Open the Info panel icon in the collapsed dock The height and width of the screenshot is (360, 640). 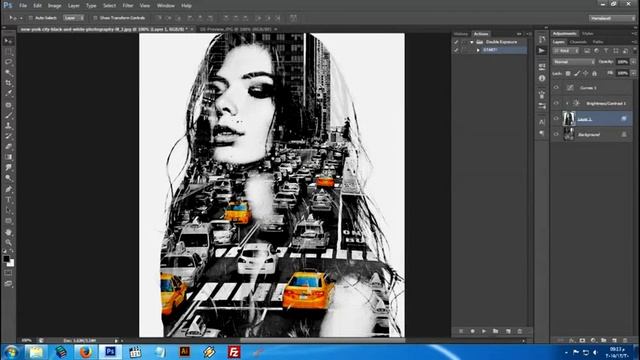(542, 78)
